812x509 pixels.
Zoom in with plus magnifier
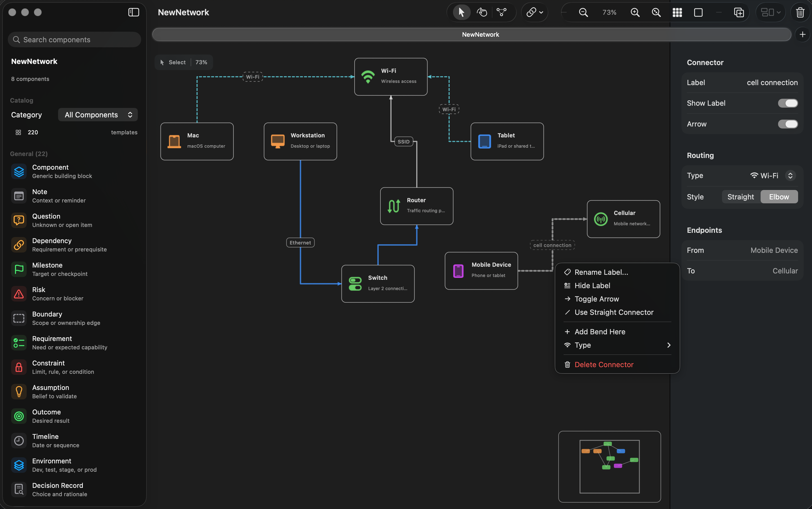pos(635,13)
